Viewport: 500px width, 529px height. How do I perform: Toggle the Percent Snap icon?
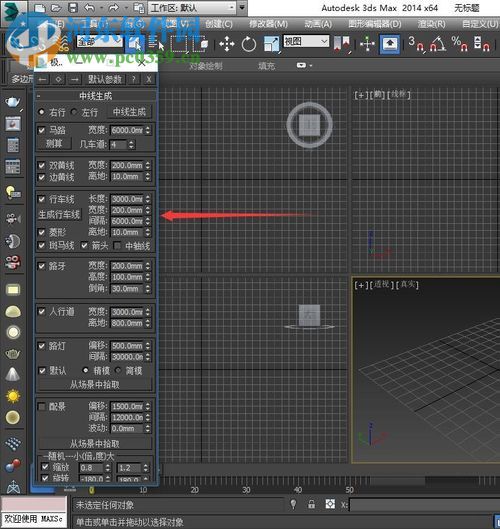click(460, 44)
